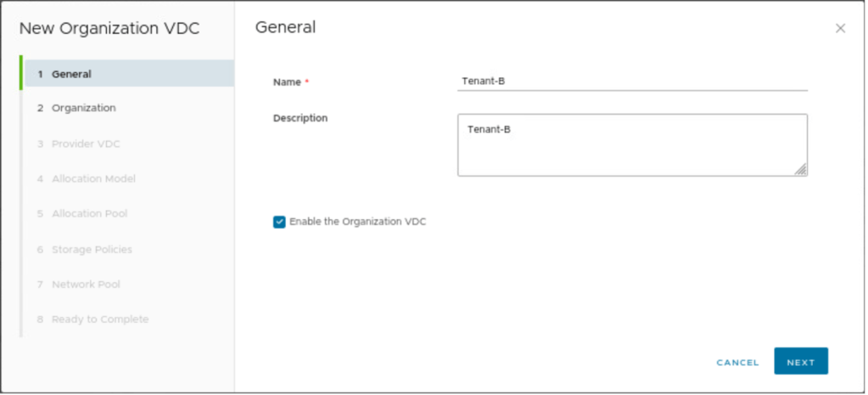Click the Name field containing Tenant-B
This screenshot has width=868, height=395.
(x=631, y=82)
